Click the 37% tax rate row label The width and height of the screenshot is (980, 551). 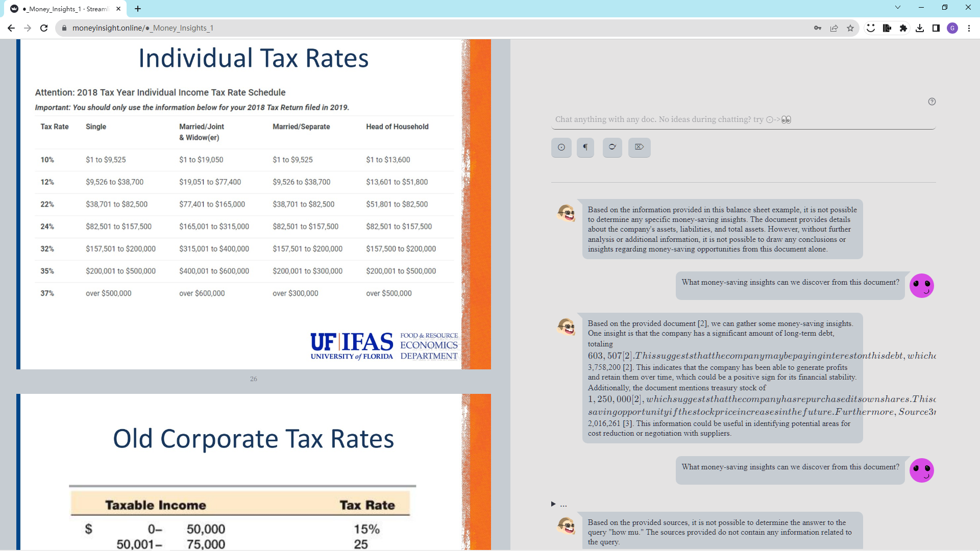(x=47, y=293)
